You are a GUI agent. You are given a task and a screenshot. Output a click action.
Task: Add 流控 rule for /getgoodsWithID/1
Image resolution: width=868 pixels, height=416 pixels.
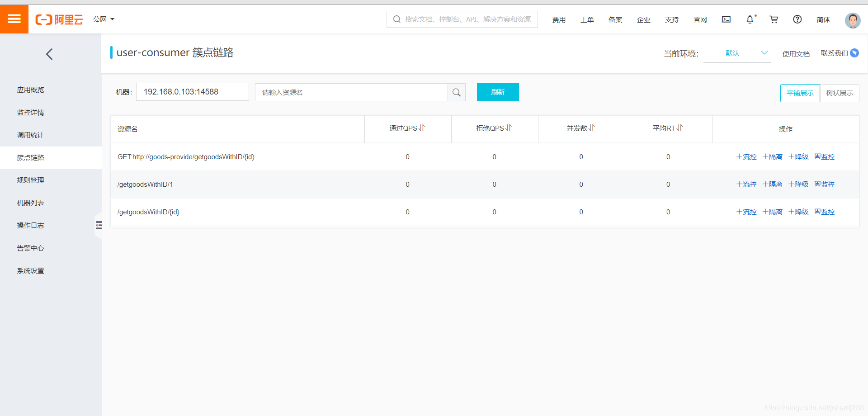coord(746,184)
